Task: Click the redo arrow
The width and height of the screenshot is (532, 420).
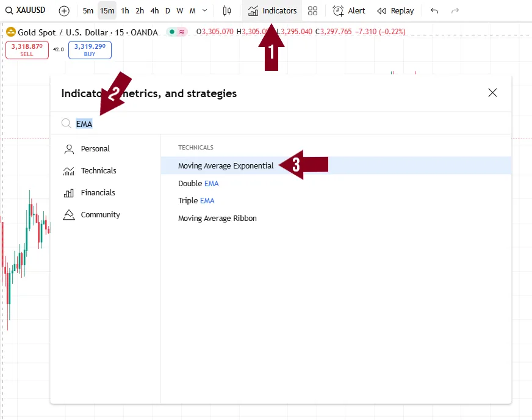Action: coord(455,10)
